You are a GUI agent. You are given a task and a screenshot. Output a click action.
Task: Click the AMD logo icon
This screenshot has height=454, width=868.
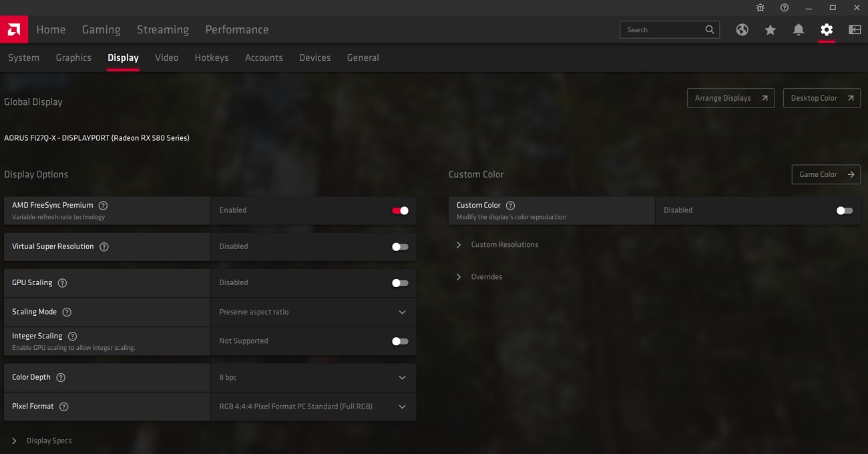tap(13, 29)
